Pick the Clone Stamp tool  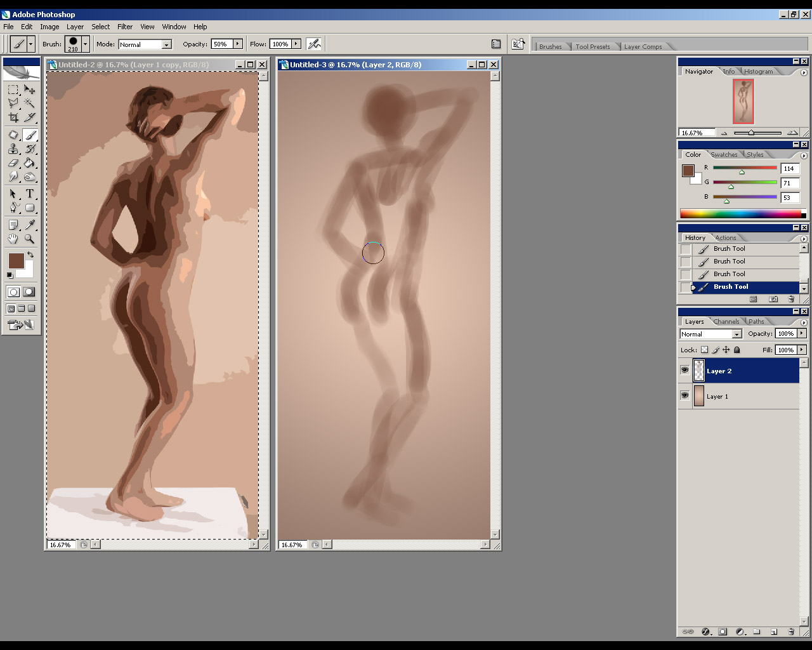point(13,149)
